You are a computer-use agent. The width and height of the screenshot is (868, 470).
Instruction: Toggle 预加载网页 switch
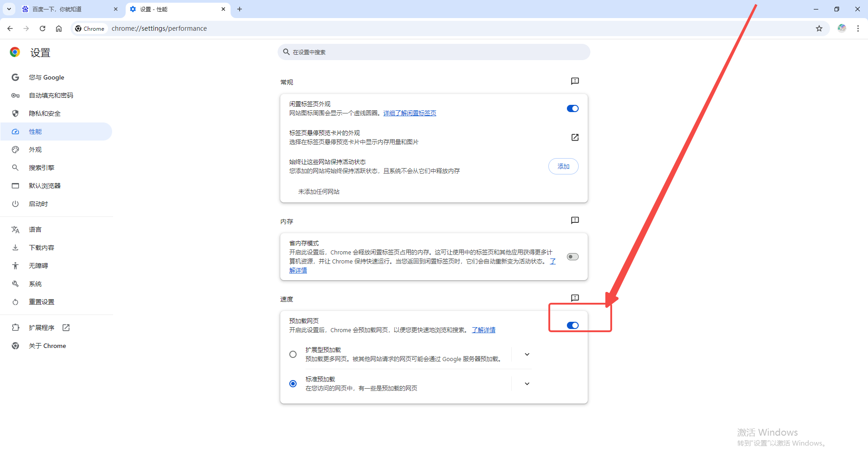tap(573, 325)
